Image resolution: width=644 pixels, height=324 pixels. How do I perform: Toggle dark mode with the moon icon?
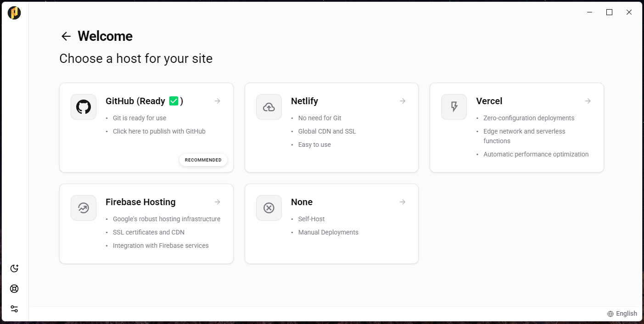tap(14, 268)
